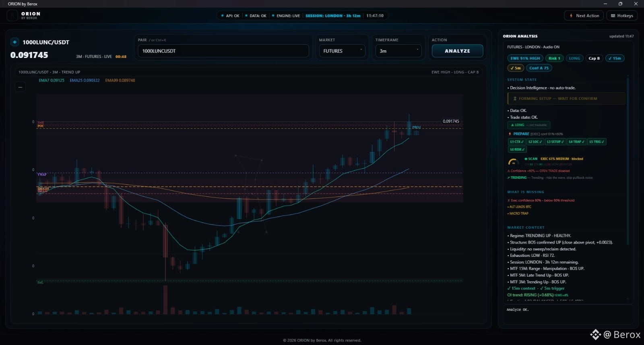Screen dimensions: 644x345
Task: Click the EMA25 0.090322 legend label
Action: tap(85, 81)
